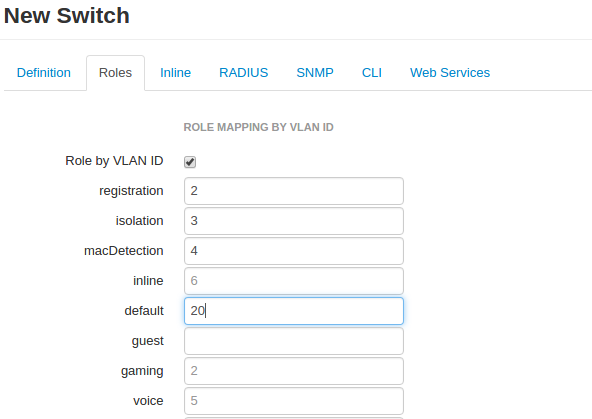
Task: Click the inline VLAN input field
Action: [294, 281]
